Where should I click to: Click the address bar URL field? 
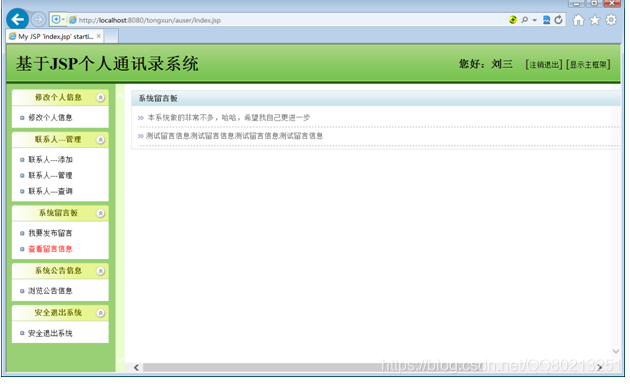[281, 20]
